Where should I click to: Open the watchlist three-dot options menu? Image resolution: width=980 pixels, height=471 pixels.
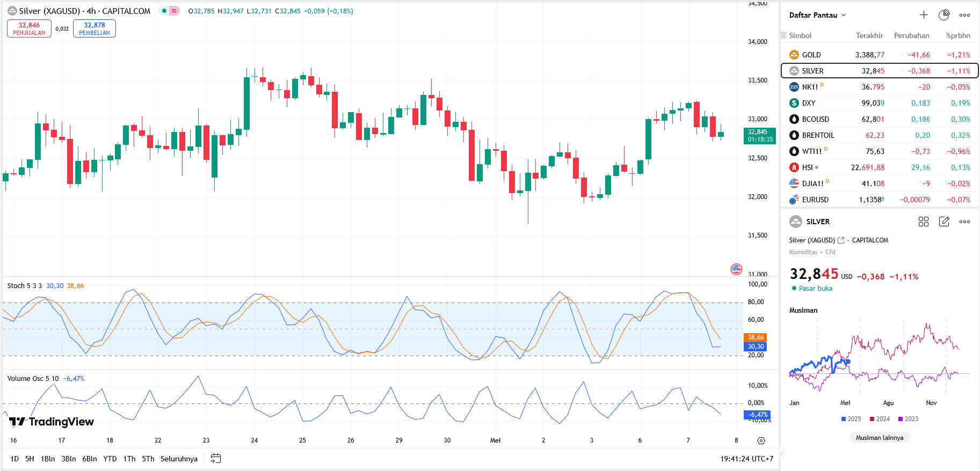[964, 15]
